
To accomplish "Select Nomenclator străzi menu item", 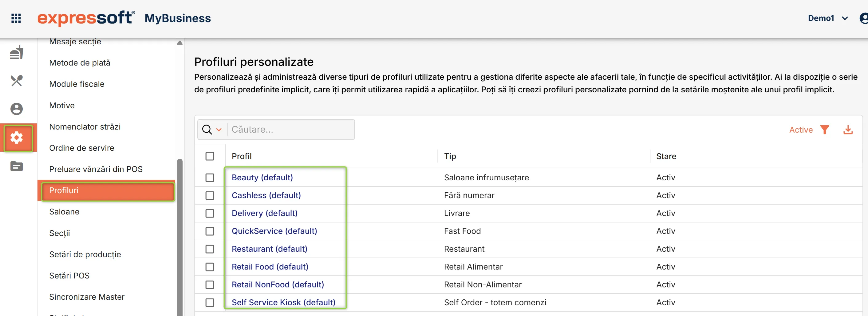I will (85, 127).
